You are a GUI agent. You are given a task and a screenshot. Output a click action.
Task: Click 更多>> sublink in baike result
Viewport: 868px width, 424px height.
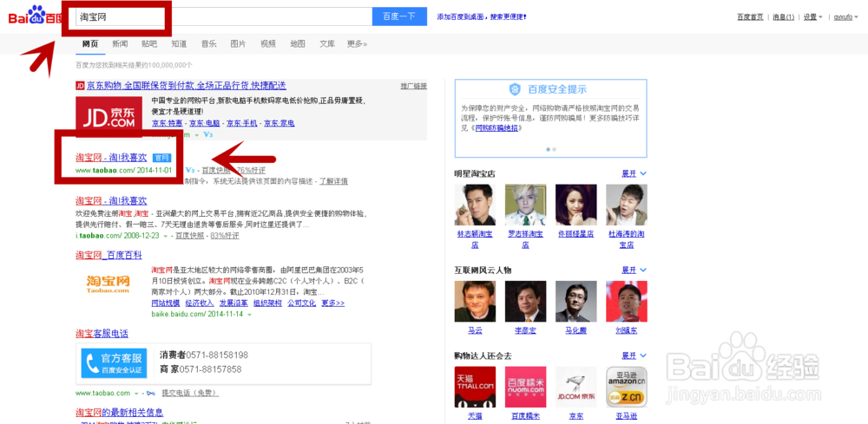coord(332,303)
